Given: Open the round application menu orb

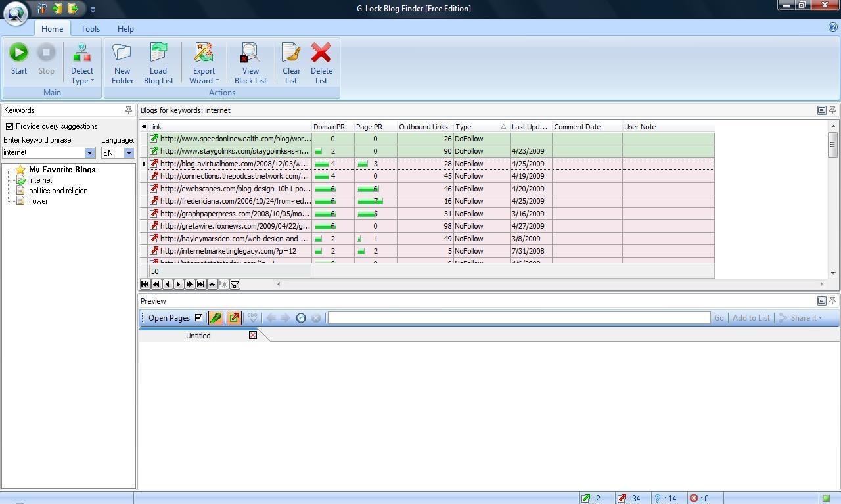Looking at the screenshot, I should pos(16,12).
